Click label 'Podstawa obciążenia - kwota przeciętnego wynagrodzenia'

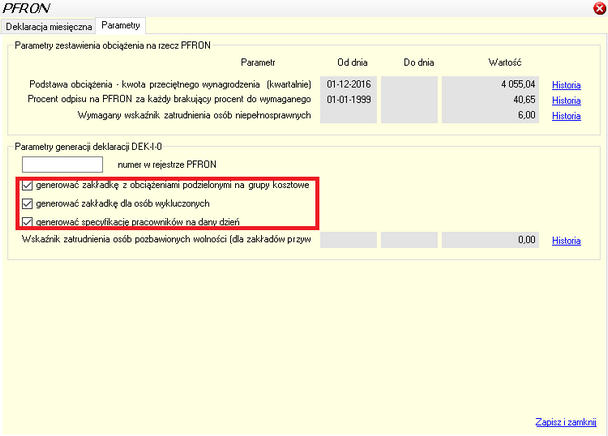coord(145,85)
